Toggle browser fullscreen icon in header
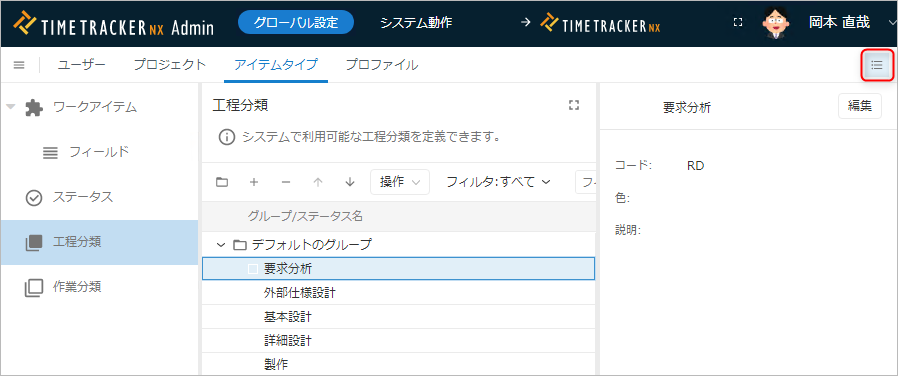The image size is (898, 376). [738, 22]
